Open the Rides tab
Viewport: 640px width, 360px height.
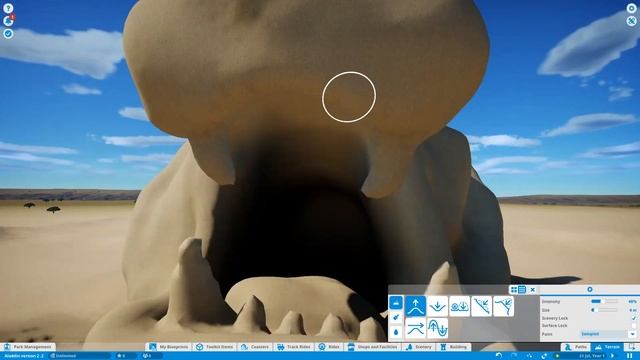tap(329, 347)
